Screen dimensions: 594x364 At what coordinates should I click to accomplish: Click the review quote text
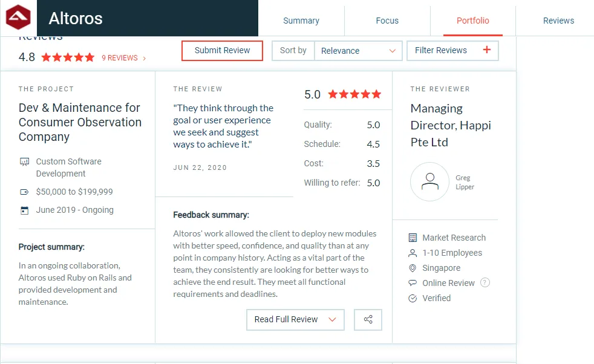pos(223,126)
